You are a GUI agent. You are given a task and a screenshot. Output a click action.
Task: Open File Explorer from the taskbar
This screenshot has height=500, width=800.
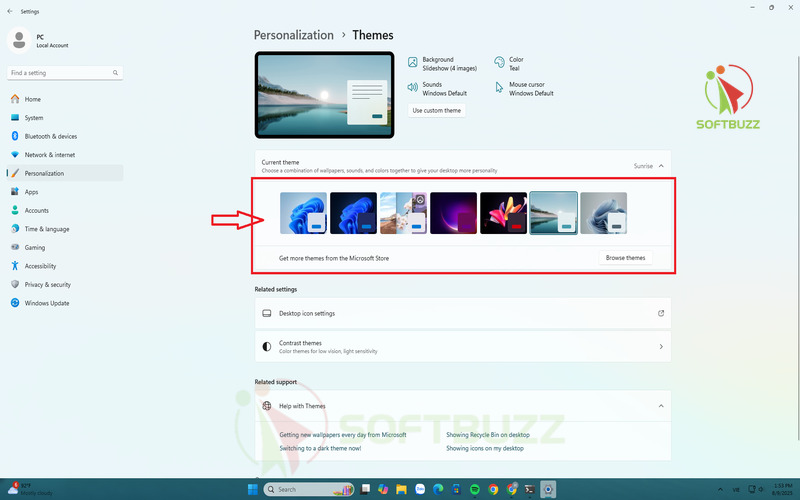click(x=402, y=489)
